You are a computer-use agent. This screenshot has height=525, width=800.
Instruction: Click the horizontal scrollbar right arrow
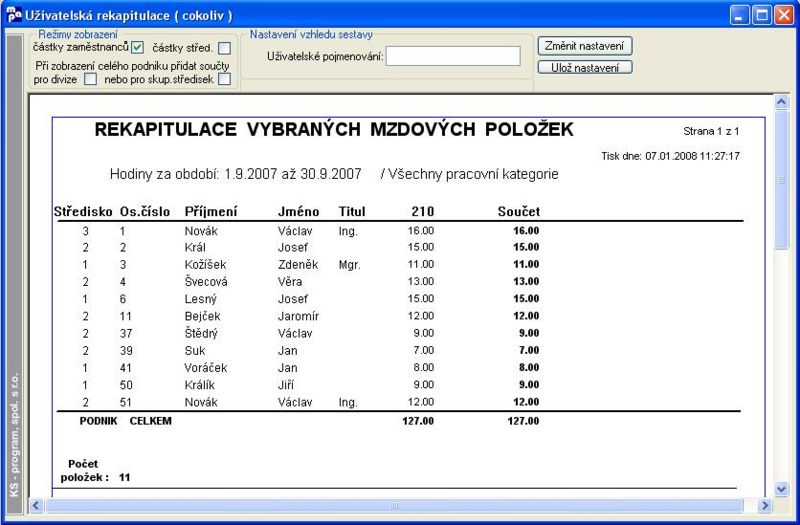(765, 506)
